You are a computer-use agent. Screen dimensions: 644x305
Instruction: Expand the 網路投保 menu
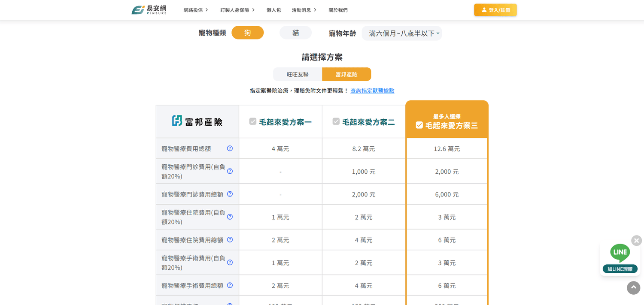[196, 10]
